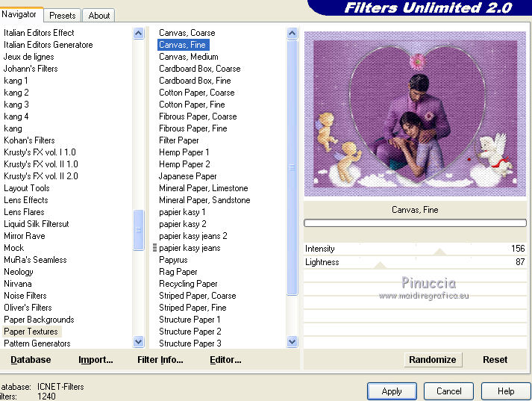Click the Database button
The height and width of the screenshot is (401, 532).
point(31,360)
